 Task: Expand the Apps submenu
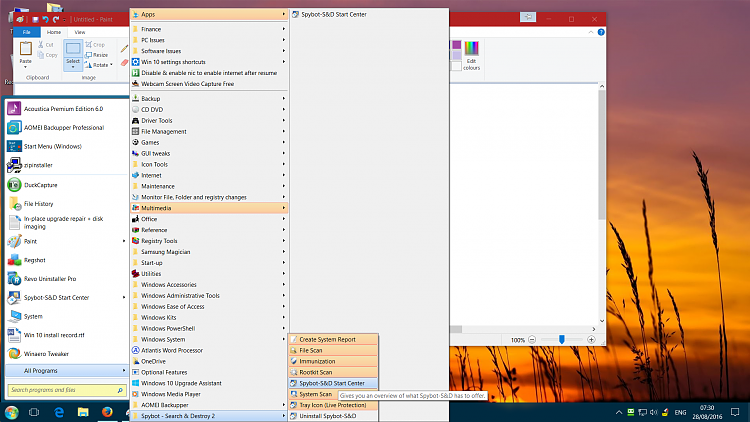(209, 14)
